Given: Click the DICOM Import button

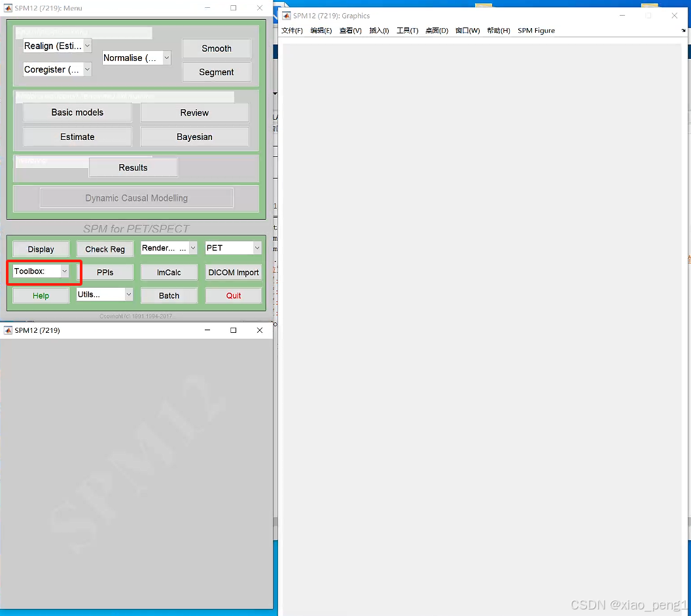Looking at the screenshot, I should 233,273.
